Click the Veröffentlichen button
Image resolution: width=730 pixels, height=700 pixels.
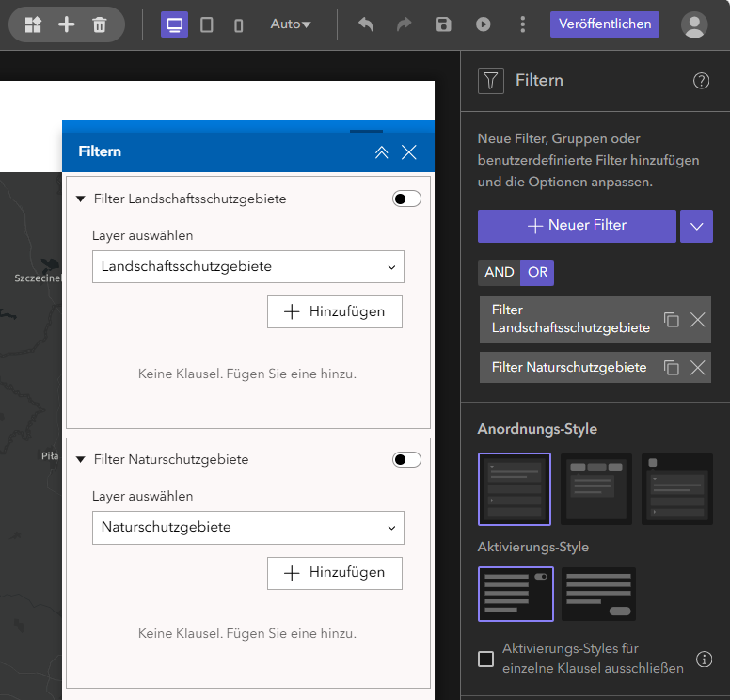[x=604, y=24]
